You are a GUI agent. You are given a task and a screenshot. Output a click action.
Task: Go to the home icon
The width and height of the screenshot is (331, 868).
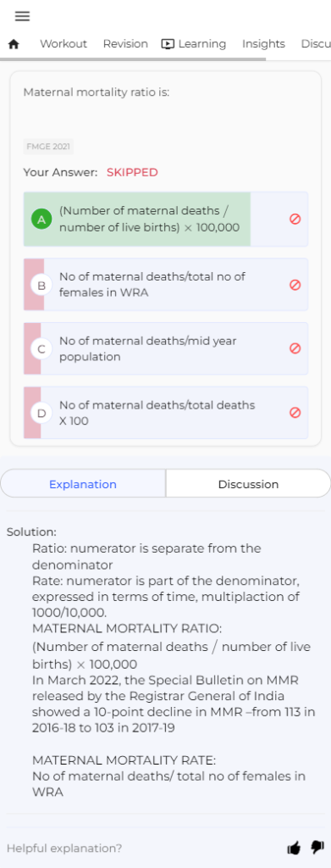click(14, 44)
